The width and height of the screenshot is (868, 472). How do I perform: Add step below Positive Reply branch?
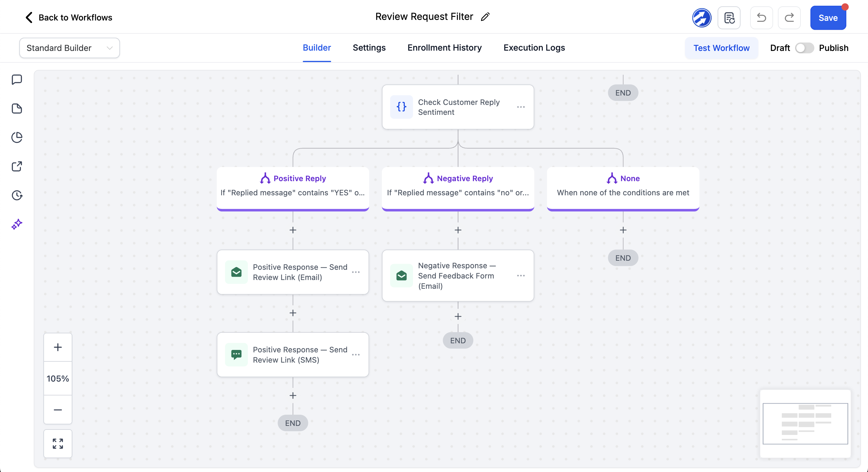[293, 230]
